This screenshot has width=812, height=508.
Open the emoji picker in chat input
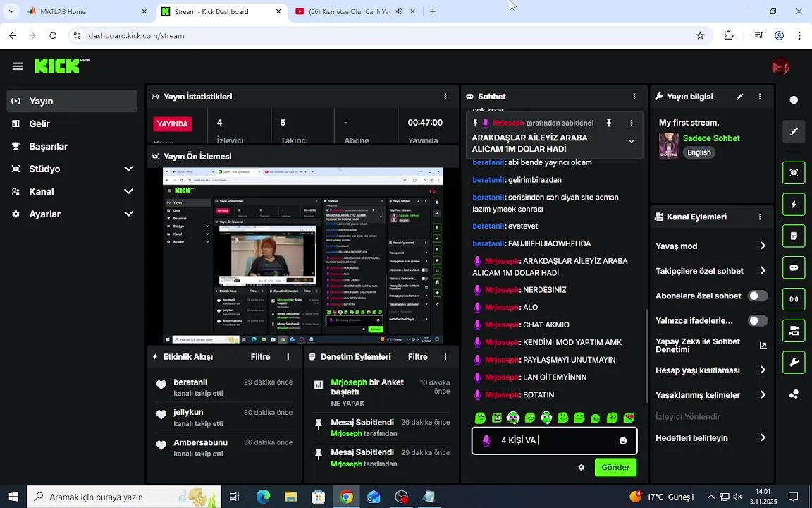(623, 440)
